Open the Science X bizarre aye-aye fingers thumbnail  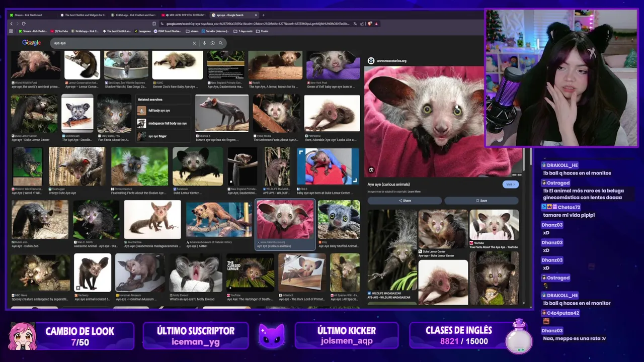[x=222, y=113]
